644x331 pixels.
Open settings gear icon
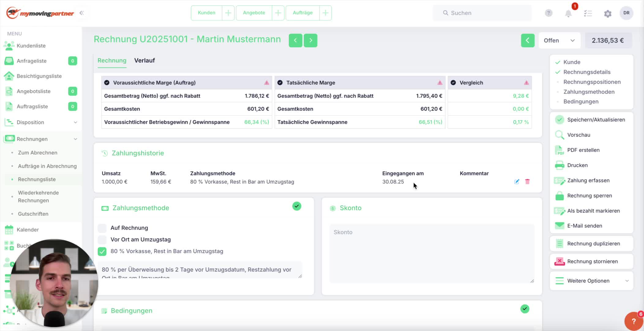pyautogui.click(x=608, y=13)
